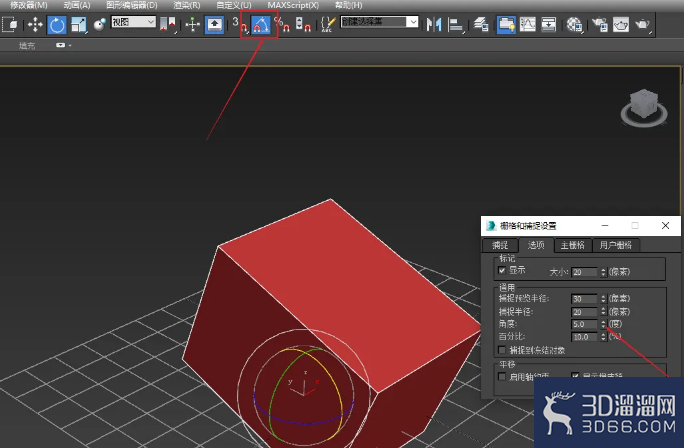The width and height of the screenshot is (684, 448).
Task: Select the Scale tool
Action: point(79,24)
